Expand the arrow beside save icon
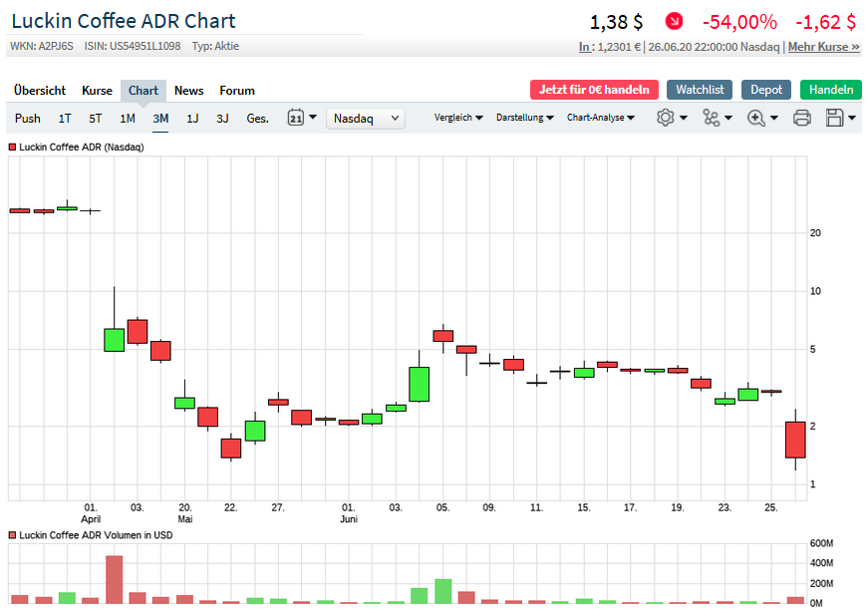 (852, 118)
